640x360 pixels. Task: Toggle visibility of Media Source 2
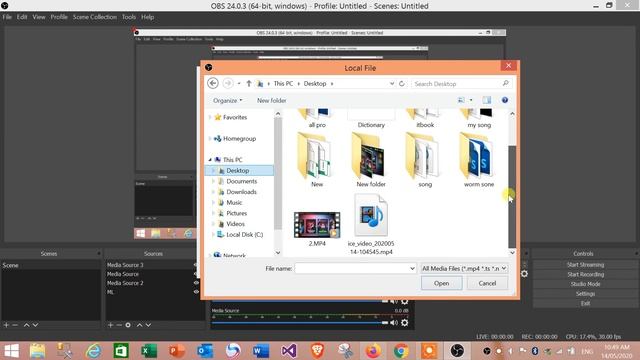196,283
